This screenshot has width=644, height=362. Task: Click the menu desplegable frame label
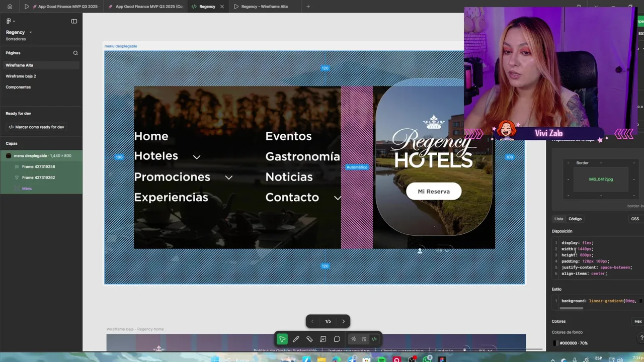[121, 46]
